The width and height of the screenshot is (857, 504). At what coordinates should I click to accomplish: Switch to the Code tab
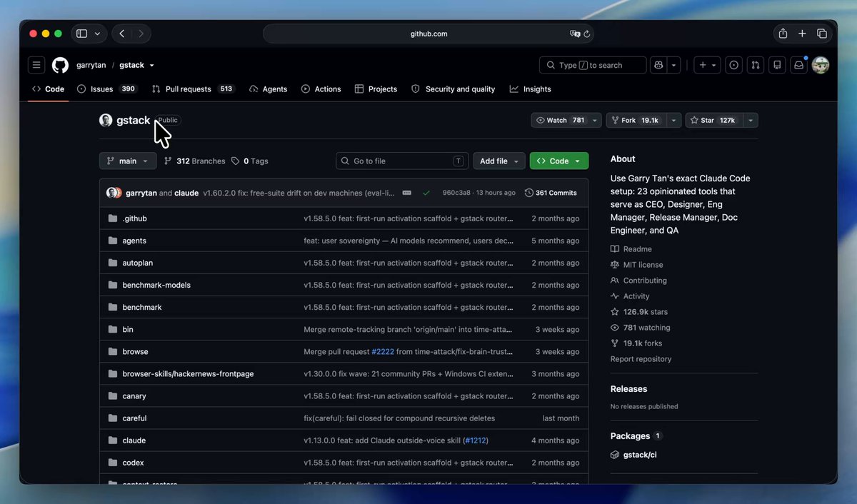(x=49, y=89)
